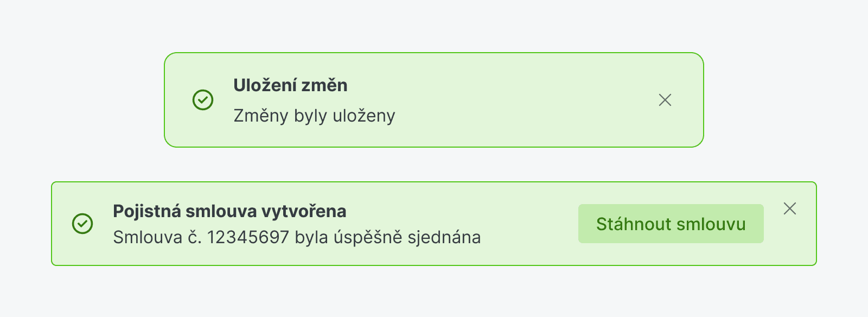Viewport: 868px width, 317px height.
Task: Click the Uložení změn heading
Action: coord(290,85)
